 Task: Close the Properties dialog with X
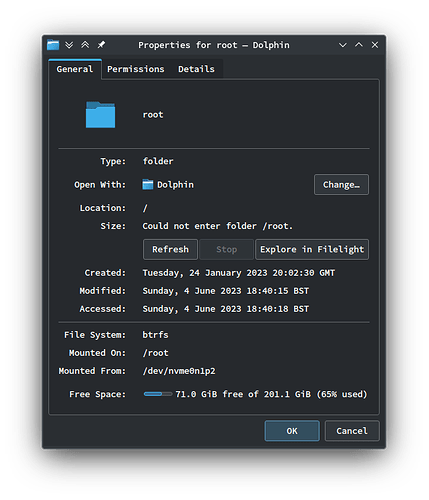pos(375,45)
